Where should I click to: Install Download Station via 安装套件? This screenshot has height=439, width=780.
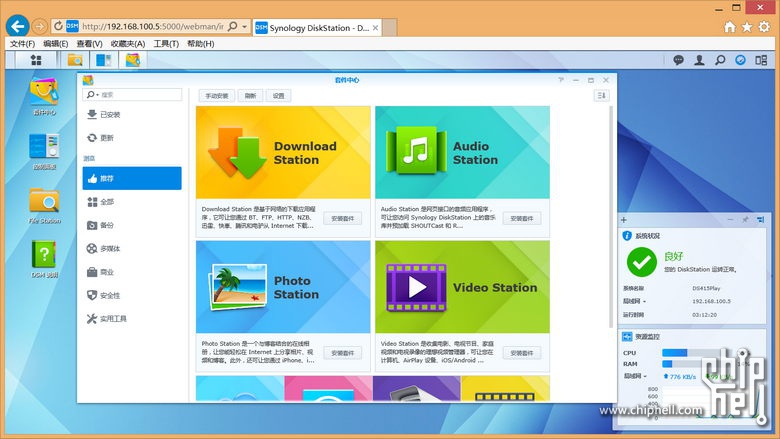tap(343, 218)
